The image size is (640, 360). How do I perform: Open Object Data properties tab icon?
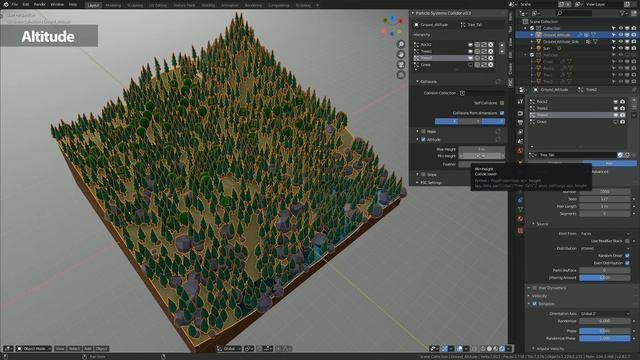pos(520,209)
